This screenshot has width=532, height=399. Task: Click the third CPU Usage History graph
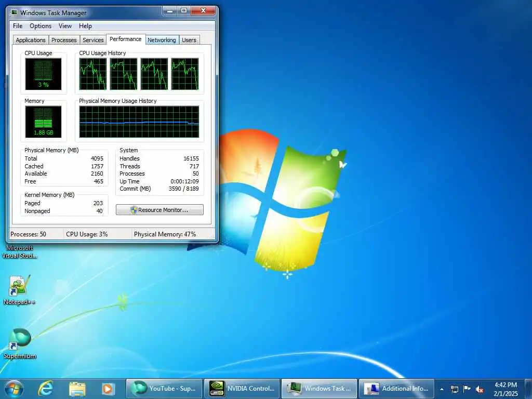[x=154, y=74]
